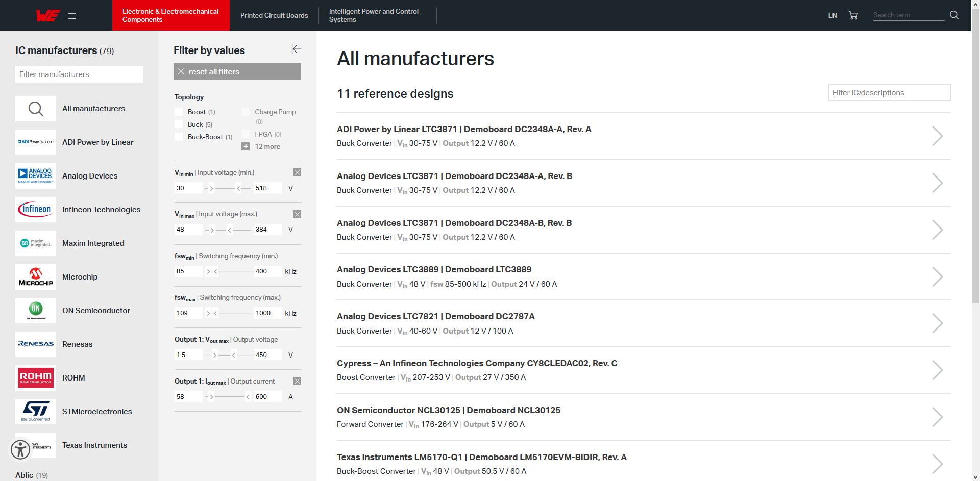Open ADI Power by Linear LTC3871 design link
Screen dimensions: 980x481
(x=464, y=129)
